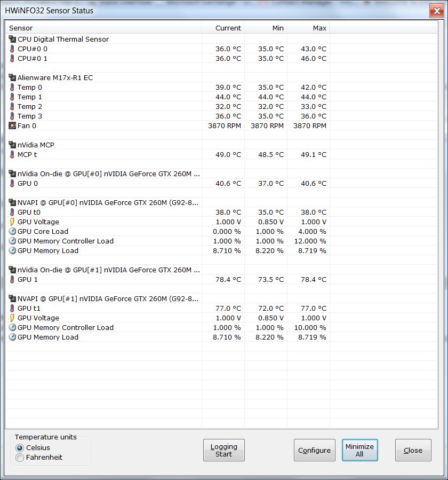Screen dimensions: 448x480
Task: Click the NVAPI GPU[#0] group icon
Action: coord(12,202)
